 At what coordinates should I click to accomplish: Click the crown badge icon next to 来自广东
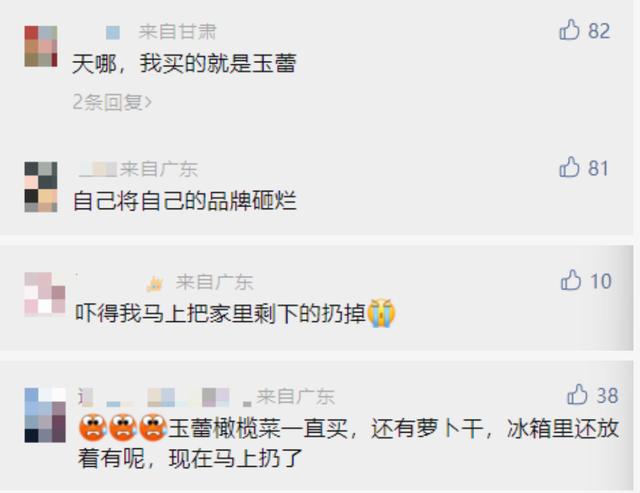click(155, 284)
